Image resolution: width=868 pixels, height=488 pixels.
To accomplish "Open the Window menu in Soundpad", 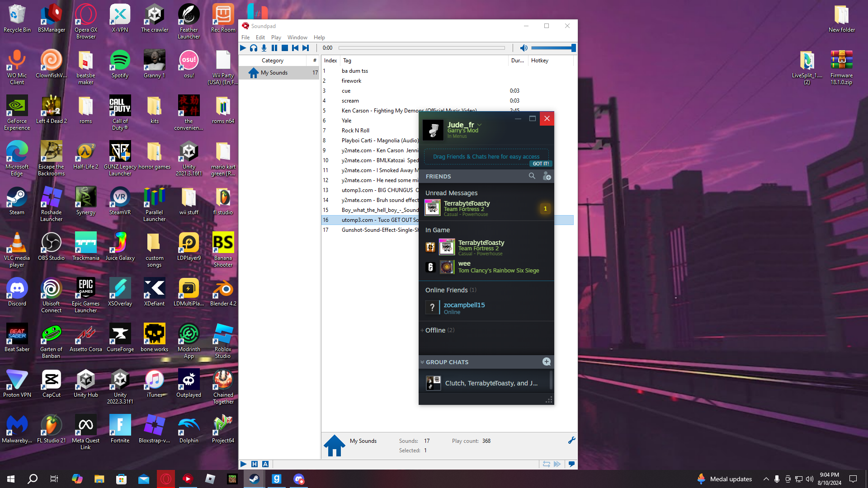I will [x=297, y=38].
